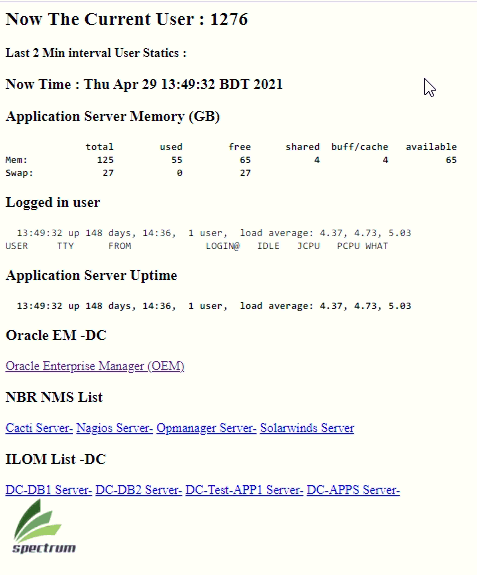Image resolution: width=477 pixels, height=575 pixels.
Task: Click the Spectrum logo image
Action: [x=44, y=527]
